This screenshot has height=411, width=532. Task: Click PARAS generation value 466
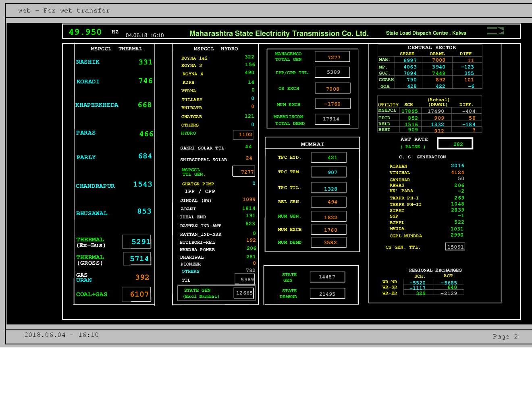point(146,134)
